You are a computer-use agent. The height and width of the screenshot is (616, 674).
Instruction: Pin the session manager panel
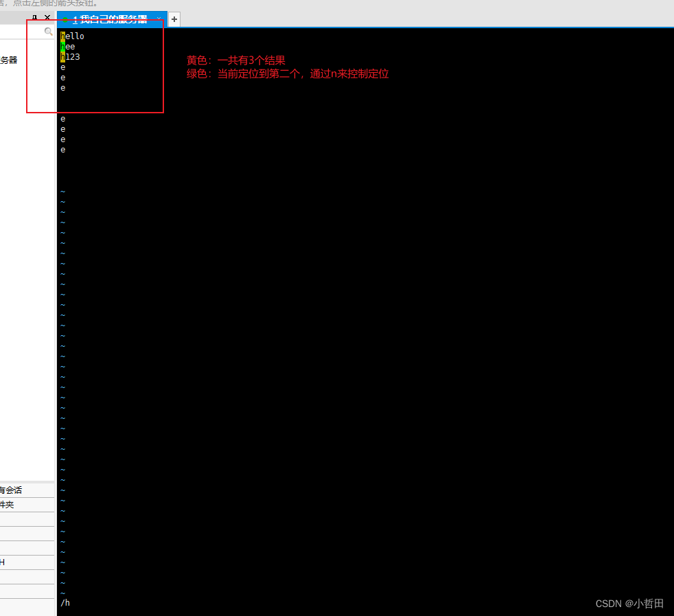(x=35, y=18)
